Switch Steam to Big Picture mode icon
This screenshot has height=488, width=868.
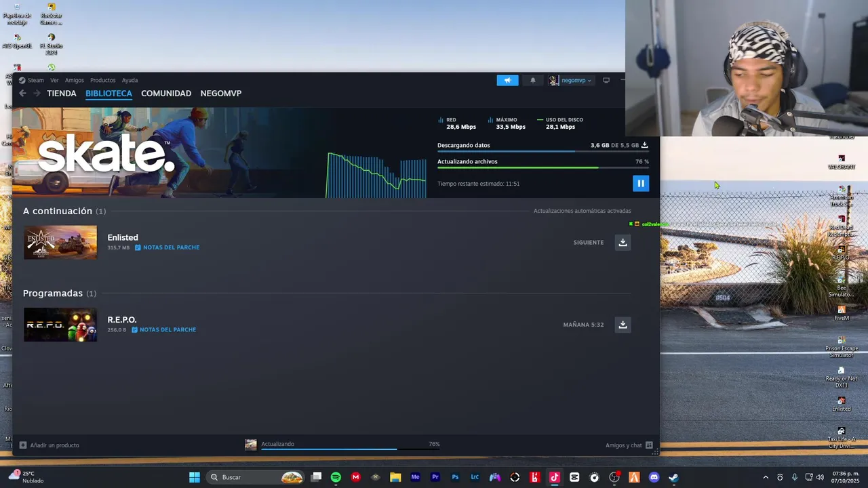606,80
